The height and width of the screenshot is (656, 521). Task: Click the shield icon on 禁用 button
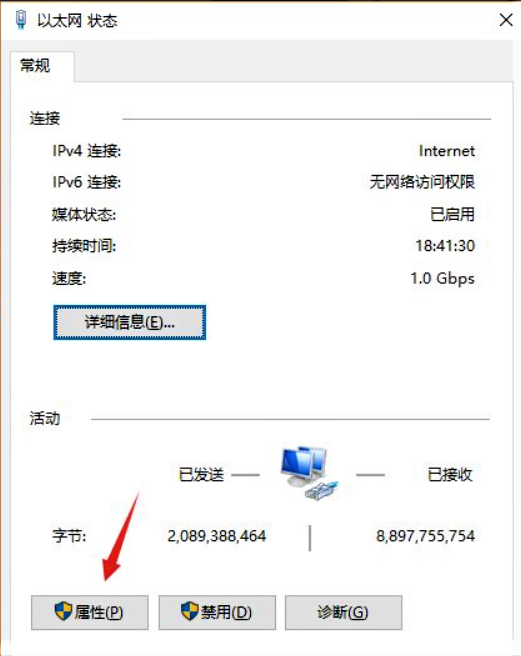pos(189,612)
